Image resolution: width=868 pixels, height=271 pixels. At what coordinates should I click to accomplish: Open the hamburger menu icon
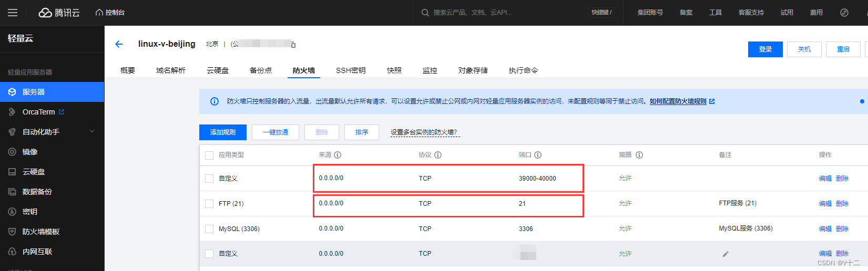pos(13,13)
